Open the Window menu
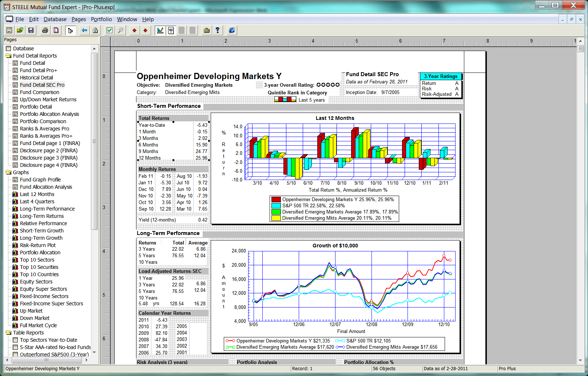 [x=127, y=19]
